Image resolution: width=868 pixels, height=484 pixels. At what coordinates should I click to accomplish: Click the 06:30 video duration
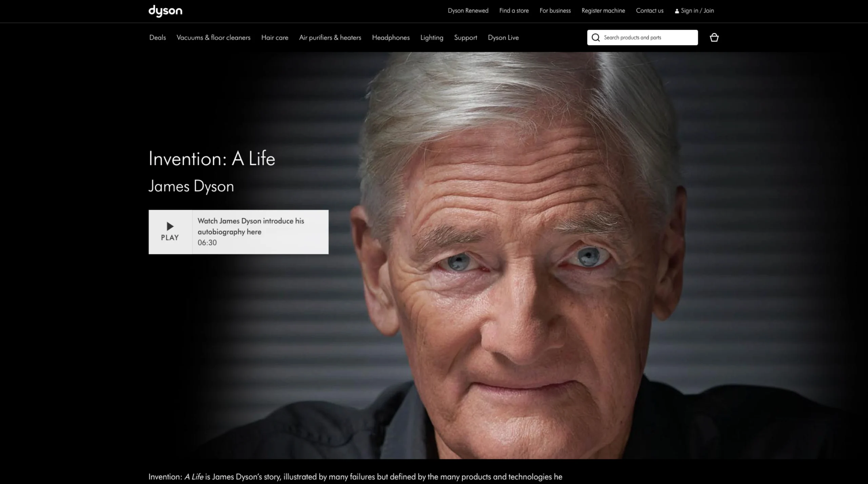pos(207,243)
